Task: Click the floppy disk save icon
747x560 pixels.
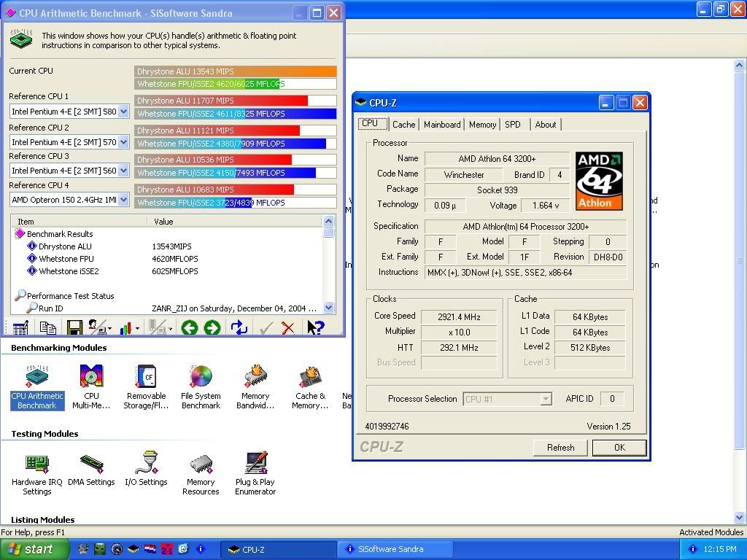Action: 73,328
